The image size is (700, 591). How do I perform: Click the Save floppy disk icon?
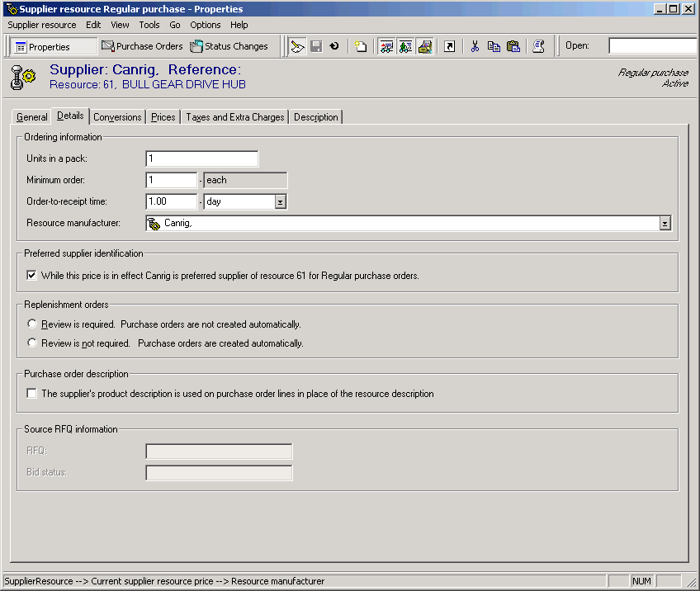click(315, 46)
